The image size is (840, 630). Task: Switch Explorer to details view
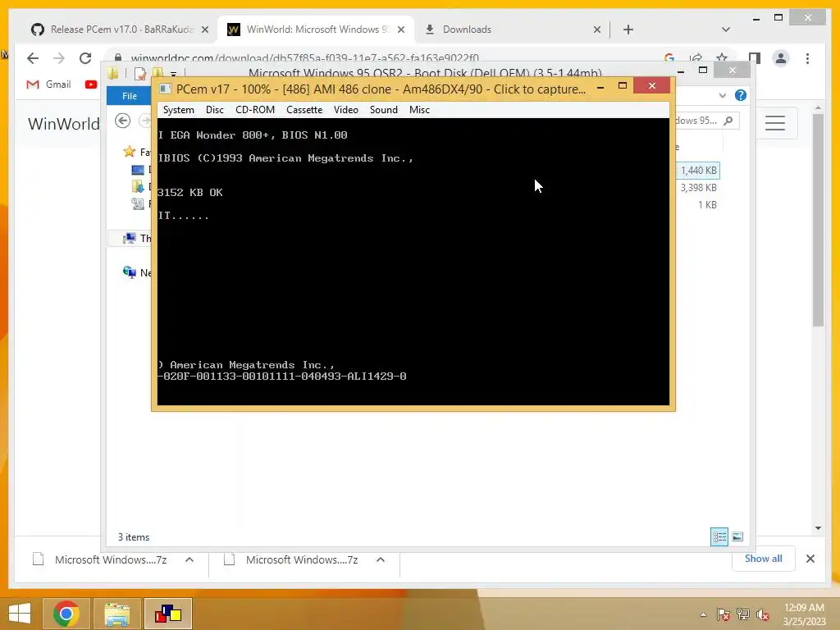(719, 536)
